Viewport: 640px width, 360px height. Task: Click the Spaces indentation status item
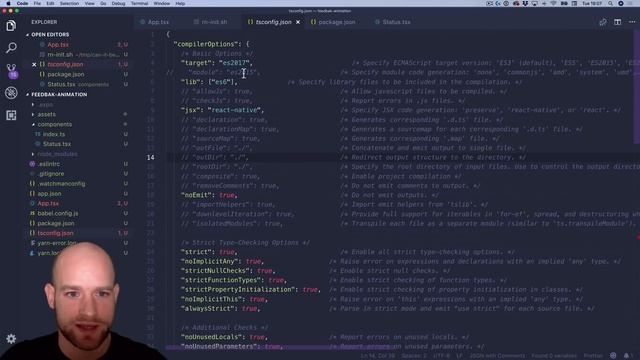click(413, 356)
